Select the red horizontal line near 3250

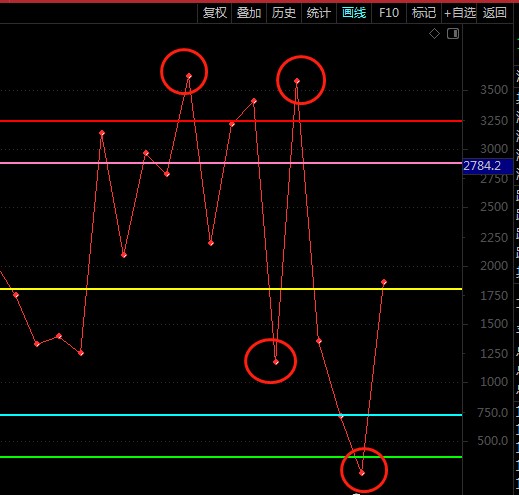pyautogui.click(x=231, y=121)
